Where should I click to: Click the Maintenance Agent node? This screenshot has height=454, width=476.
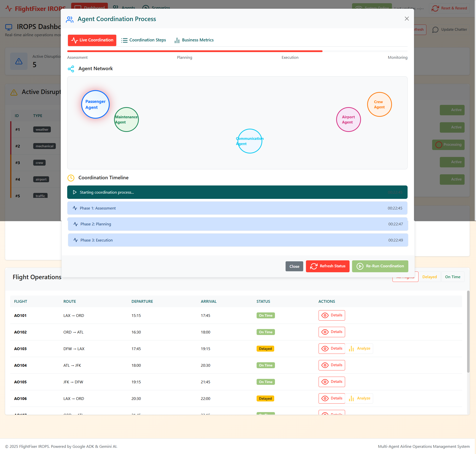pyautogui.click(x=126, y=119)
